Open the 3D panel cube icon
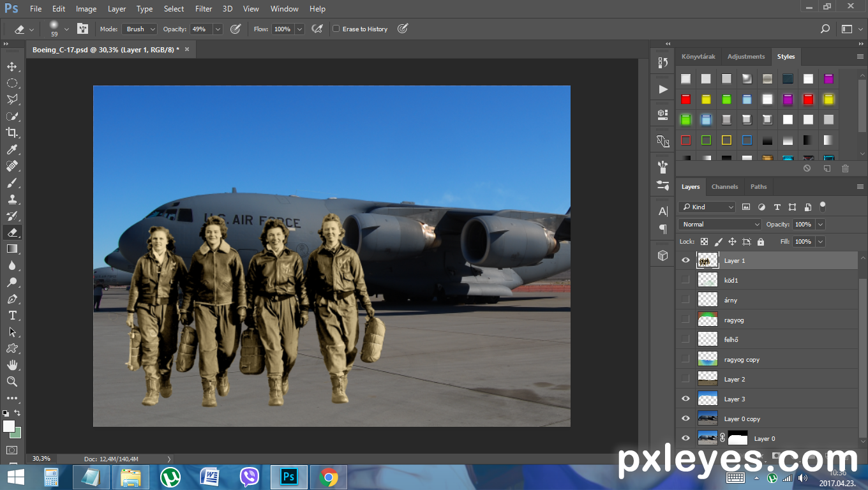Viewport: 868px width, 490px height. (662, 255)
